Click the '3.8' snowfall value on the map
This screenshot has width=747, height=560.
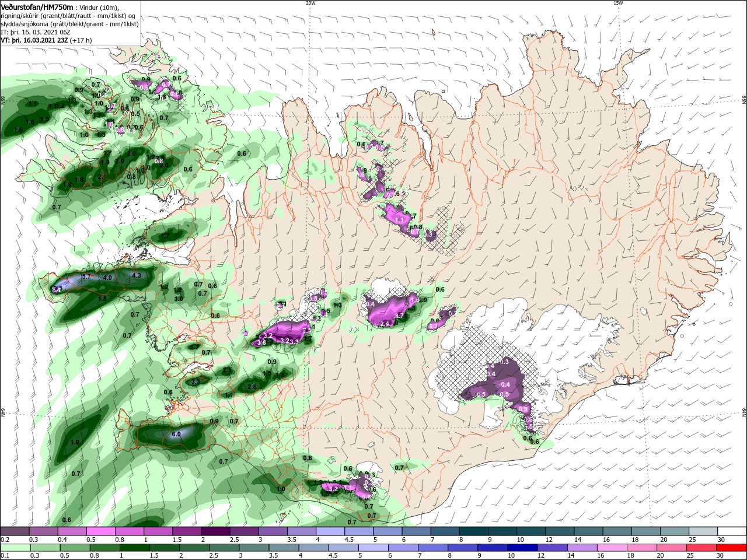point(261,343)
